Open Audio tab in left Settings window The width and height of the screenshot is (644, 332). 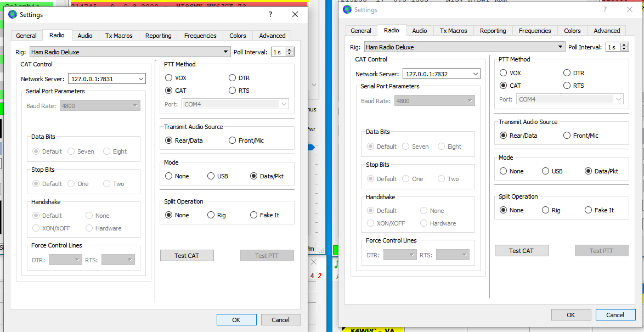85,36
